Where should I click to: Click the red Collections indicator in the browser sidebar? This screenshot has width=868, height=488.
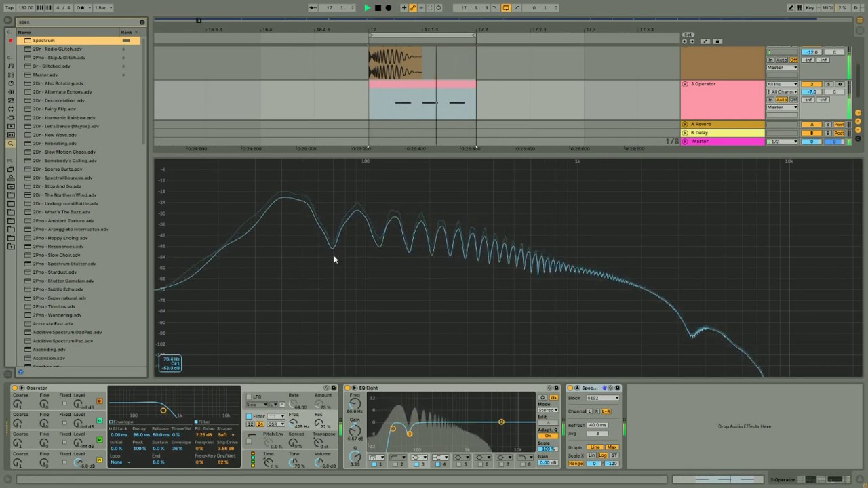pos(10,41)
